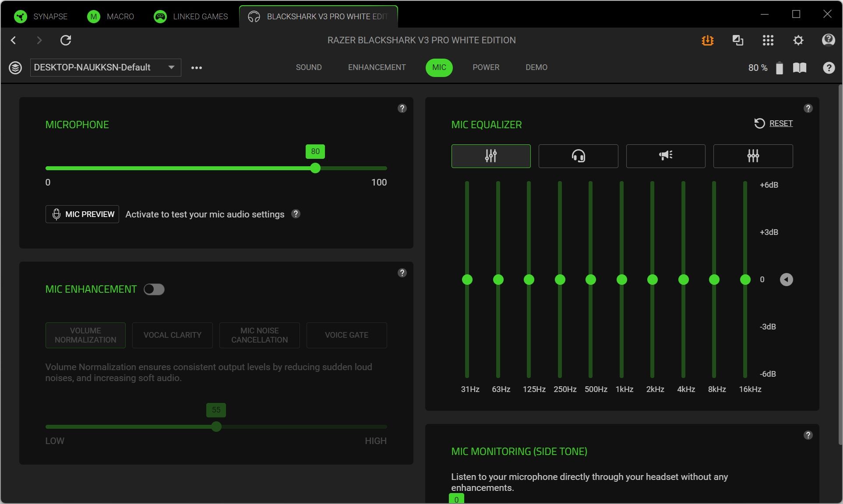This screenshot has width=843, height=504.
Task: Enable the MIC ENHANCEMENT toggle
Action: click(x=154, y=289)
